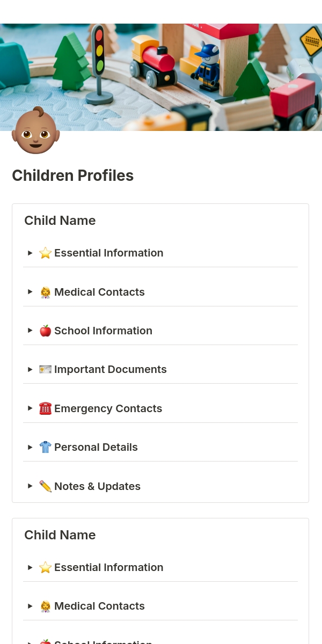Expand the first Medical Contacts toggle arrow
The height and width of the screenshot is (644, 322).
[x=30, y=292]
